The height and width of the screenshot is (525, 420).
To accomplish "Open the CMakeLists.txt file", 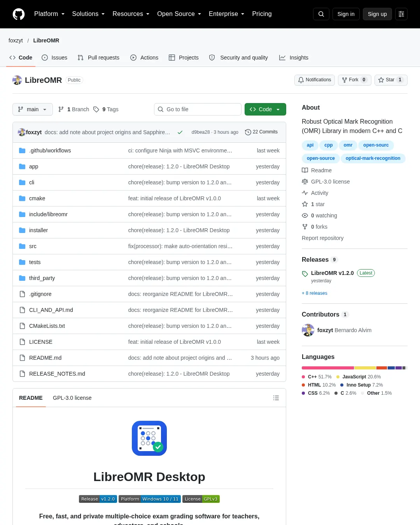I will point(47,326).
